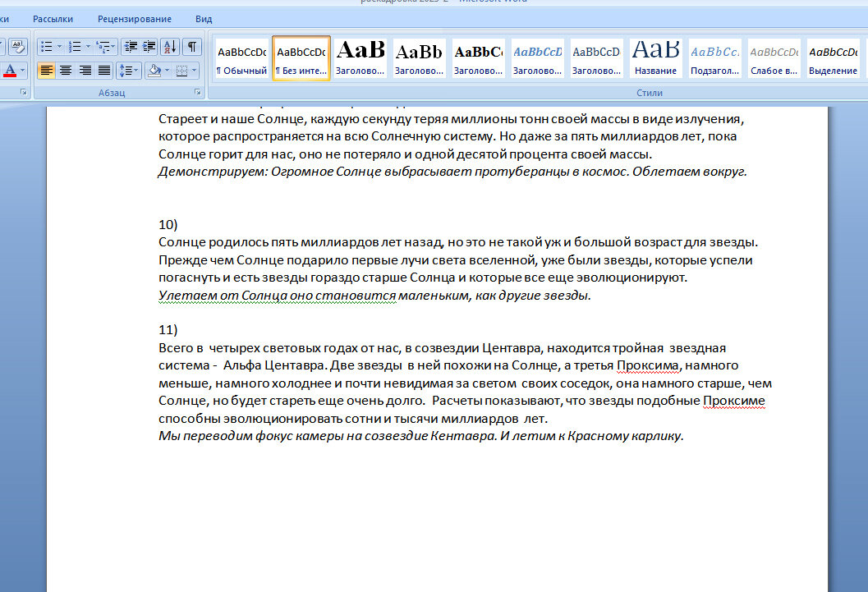Decrease paragraph indent
Screen dimensions: 868x592
pyautogui.click(x=131, y=47)
